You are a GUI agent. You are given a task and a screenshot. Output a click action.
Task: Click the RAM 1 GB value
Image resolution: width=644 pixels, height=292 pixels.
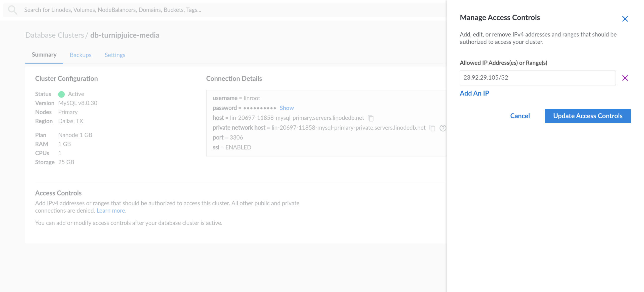click(x=64, y=144)
